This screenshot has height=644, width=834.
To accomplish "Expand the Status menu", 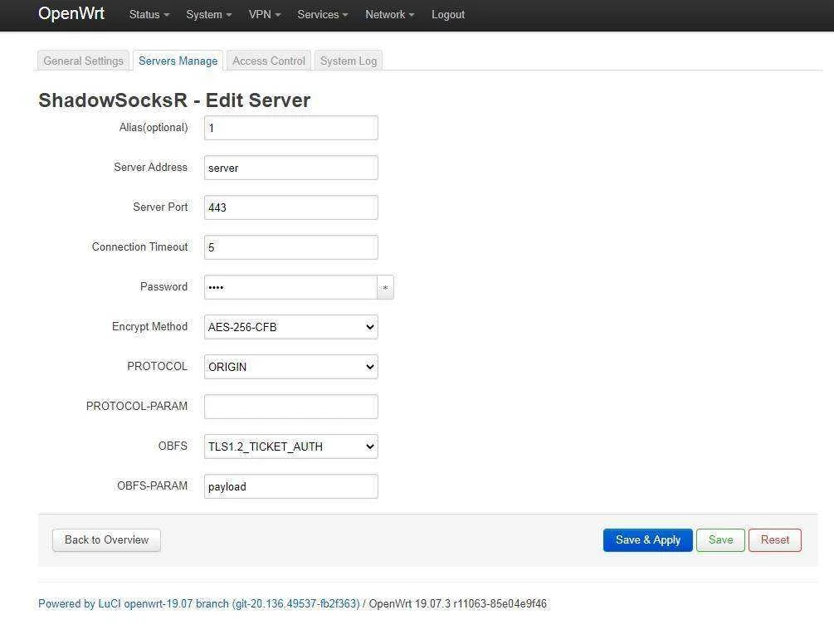I will coord(149,14).
